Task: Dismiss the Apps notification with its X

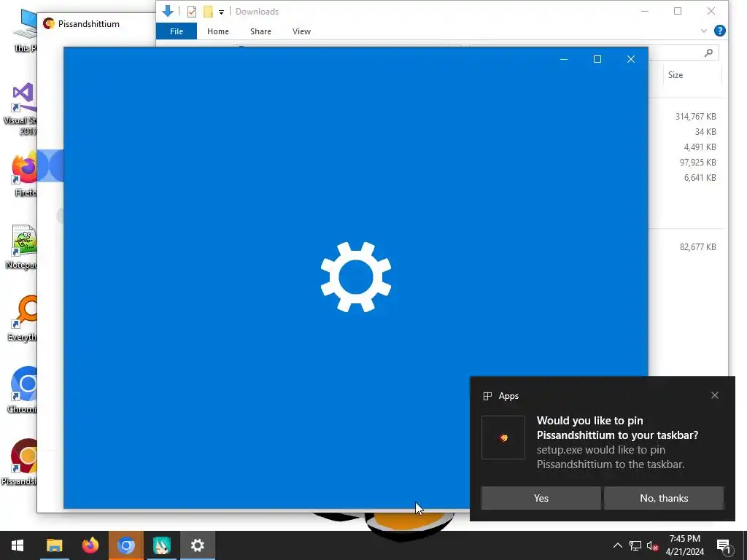Action: 715,395
